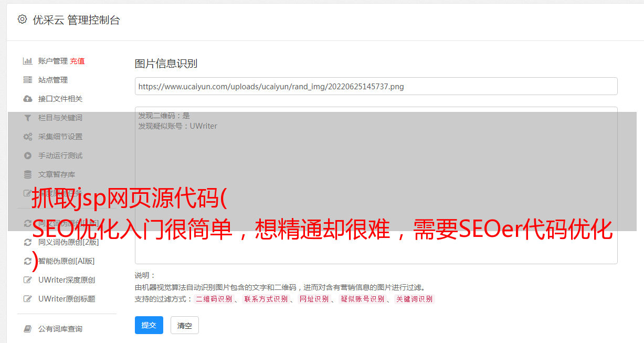
Task: Click the 优采云 管理控制台 title
Action: pyautogui.click(x=76, y=20)
